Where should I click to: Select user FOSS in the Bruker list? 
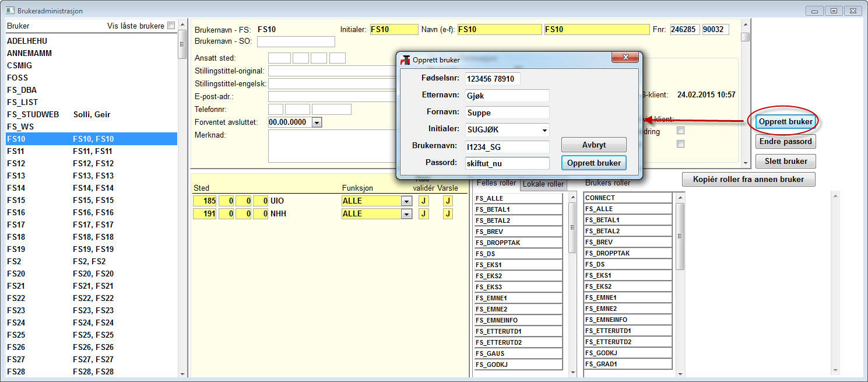(92, 78)
